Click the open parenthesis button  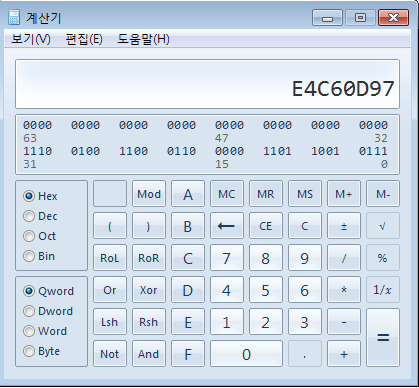[x=110, y=226]
